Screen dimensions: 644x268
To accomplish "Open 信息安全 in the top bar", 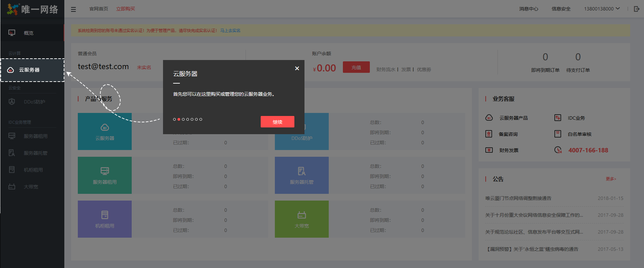I will click(x=561, y=9).
